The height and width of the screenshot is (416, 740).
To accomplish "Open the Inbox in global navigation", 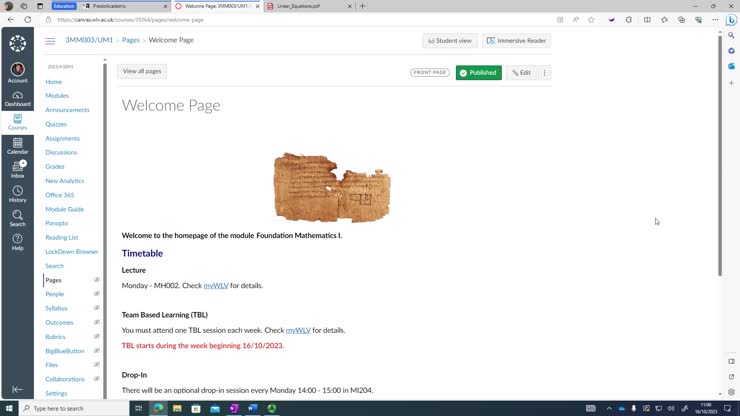I will click(x=17, y=169).
